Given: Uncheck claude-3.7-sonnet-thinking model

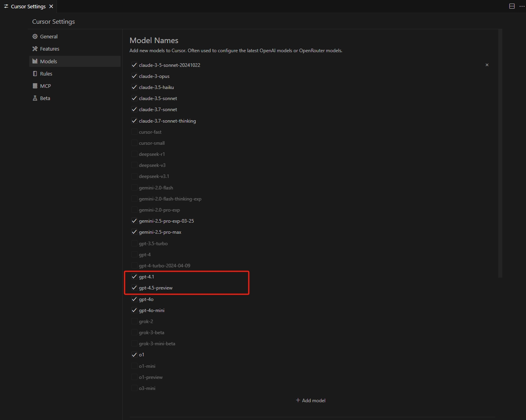Looking at the screenshot, I should point(134,121).
